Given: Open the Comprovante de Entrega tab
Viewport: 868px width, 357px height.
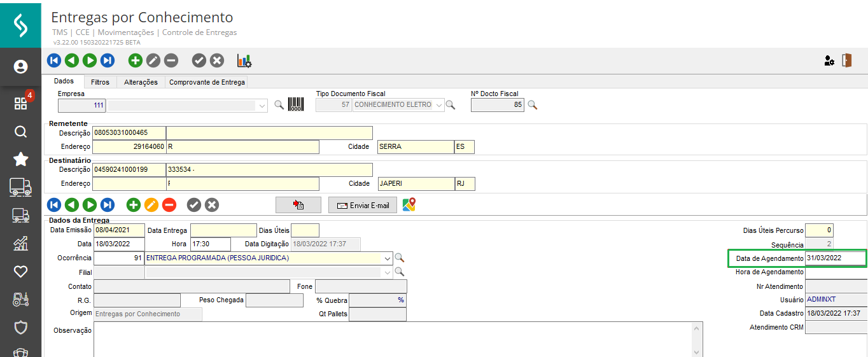Looking at the screenshot, I should [x=207, y=82].
